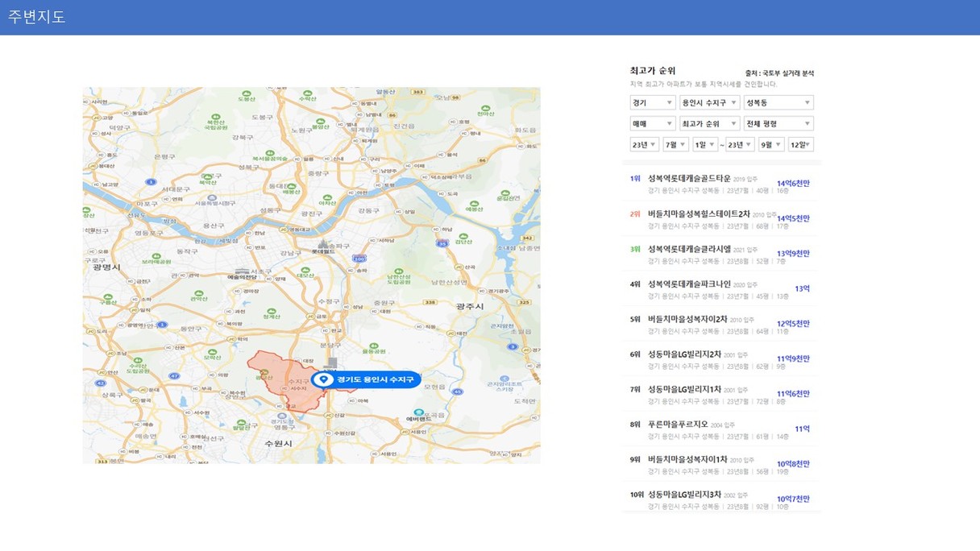Open the 버들치마을성복자이2차 listing
This screenshot has width=980, height=551.
tap(721, 324)
